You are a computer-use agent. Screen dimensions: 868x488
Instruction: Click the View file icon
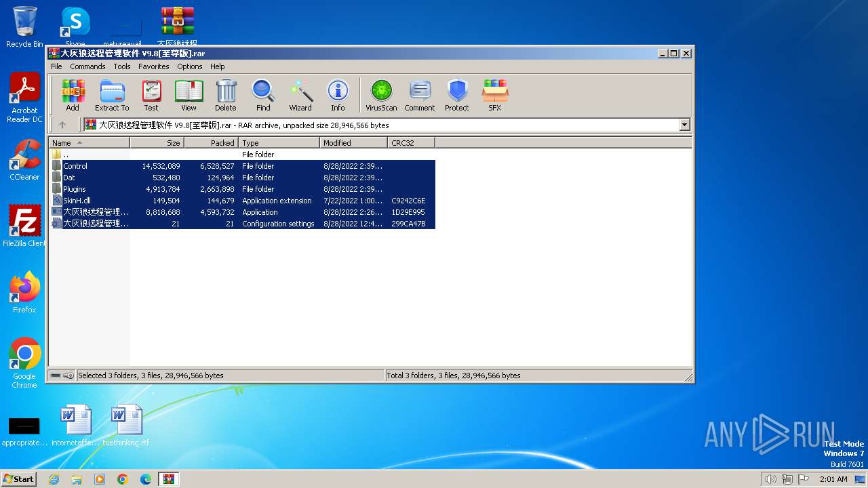point(189,95)
